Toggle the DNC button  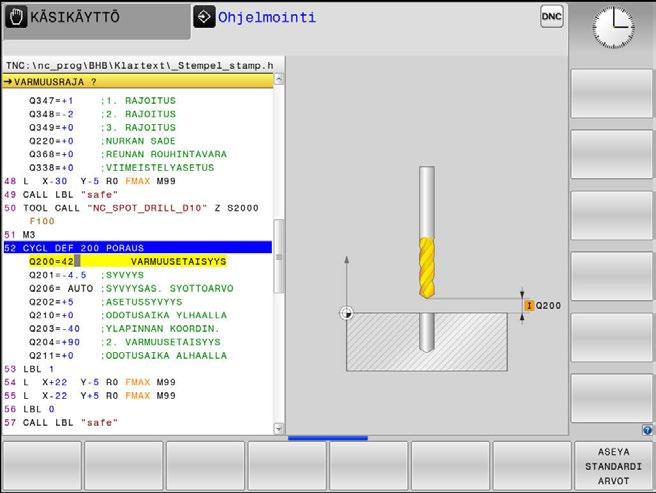click(551, 16)
